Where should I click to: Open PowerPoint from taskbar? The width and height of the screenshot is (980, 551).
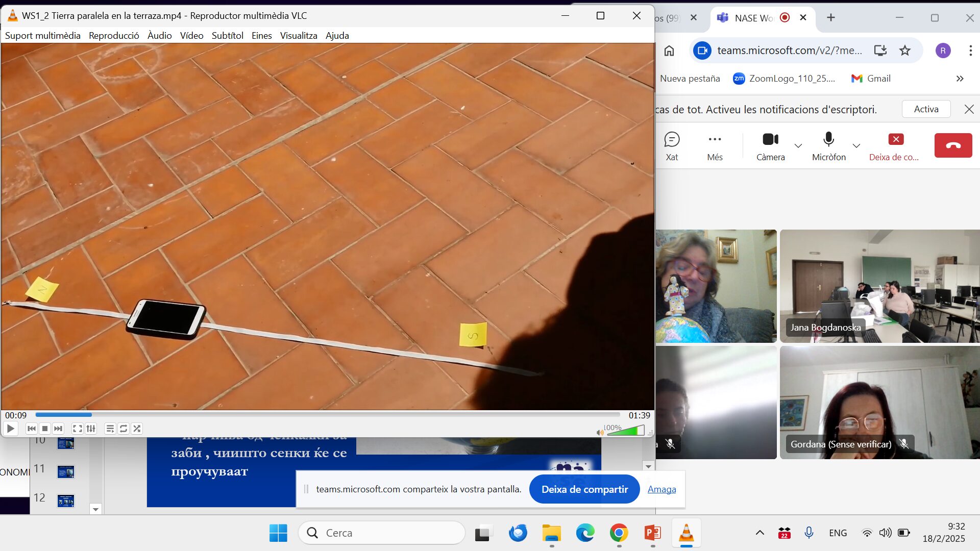coord(652,533)
